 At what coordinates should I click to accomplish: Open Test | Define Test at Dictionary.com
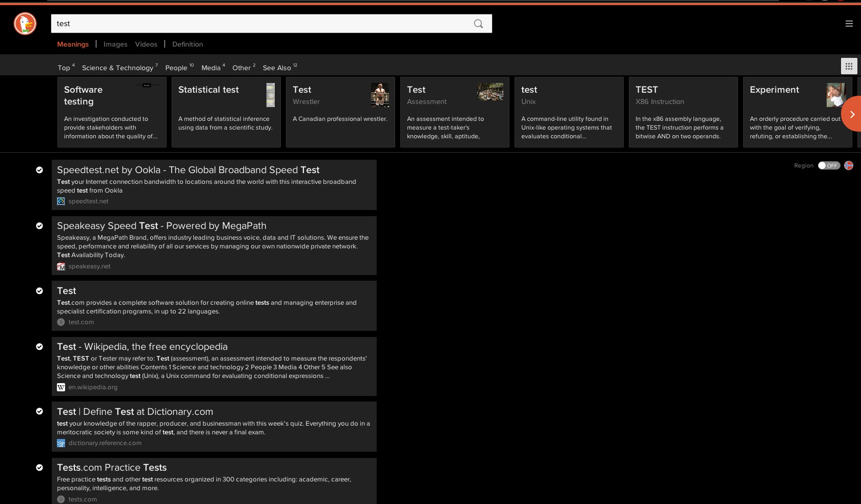coord(135,412)
